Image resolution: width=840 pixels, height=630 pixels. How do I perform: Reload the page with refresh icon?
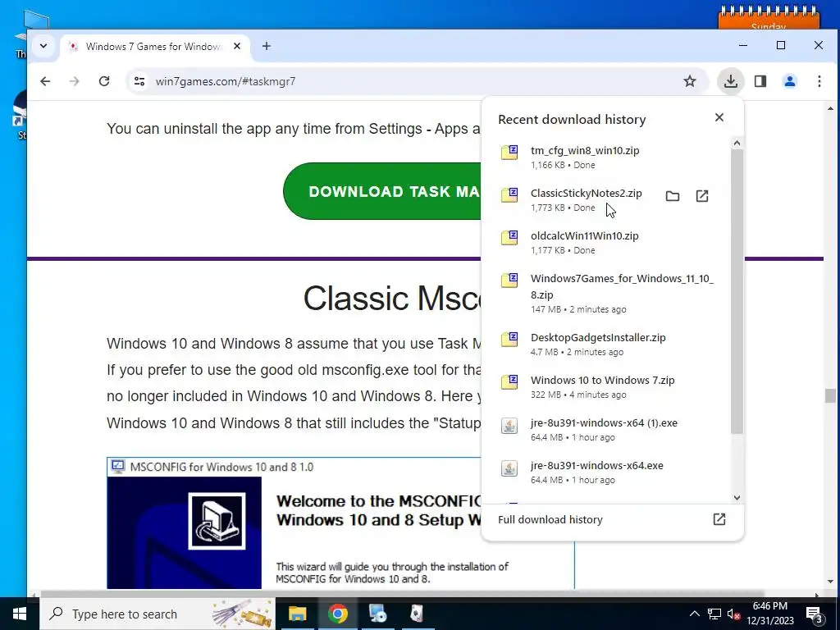[104, 81]
